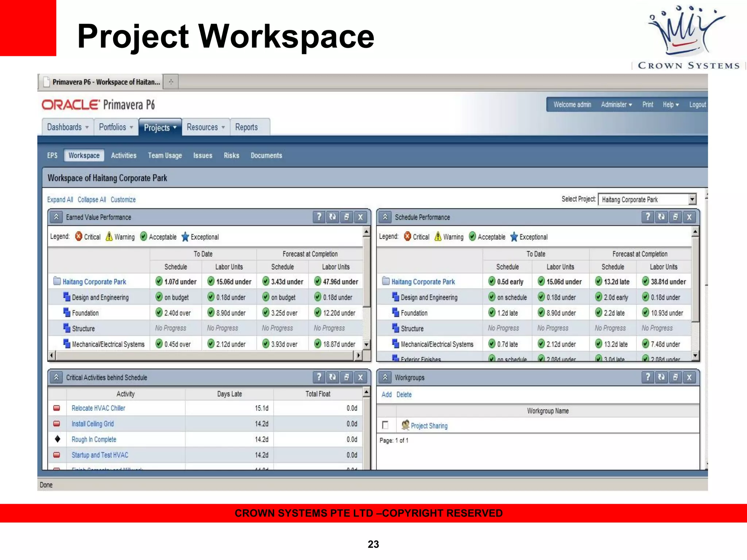Image resolution: width=747 pixels, height=560 pixels.
Task: Collapse the Workgroups panel
Action: click(385, 377)
